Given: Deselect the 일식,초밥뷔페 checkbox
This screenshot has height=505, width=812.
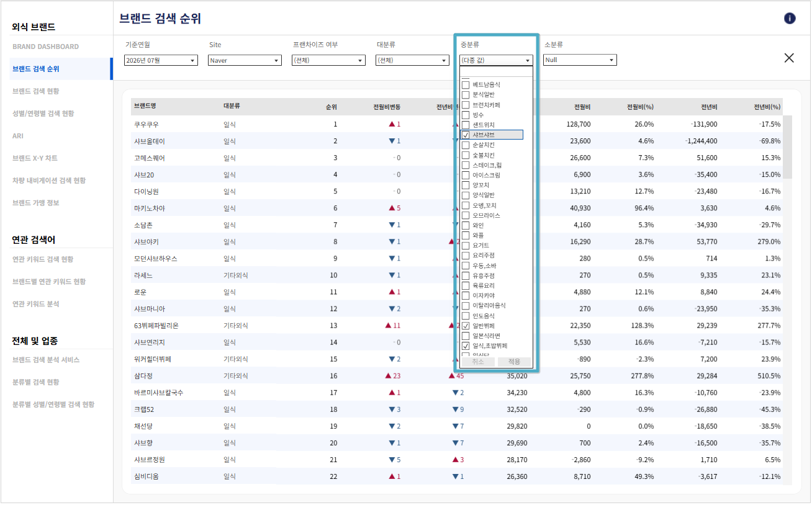Looking at the screenshot, I should tap(466, 346).
